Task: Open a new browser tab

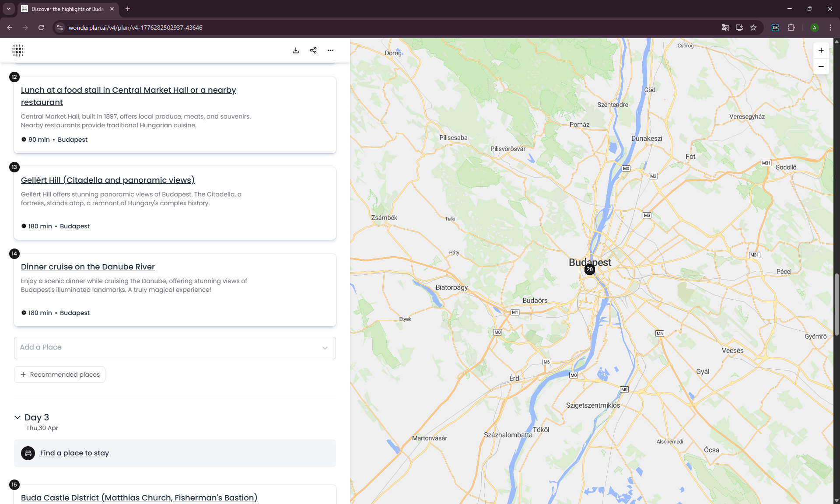Action: 128,9
